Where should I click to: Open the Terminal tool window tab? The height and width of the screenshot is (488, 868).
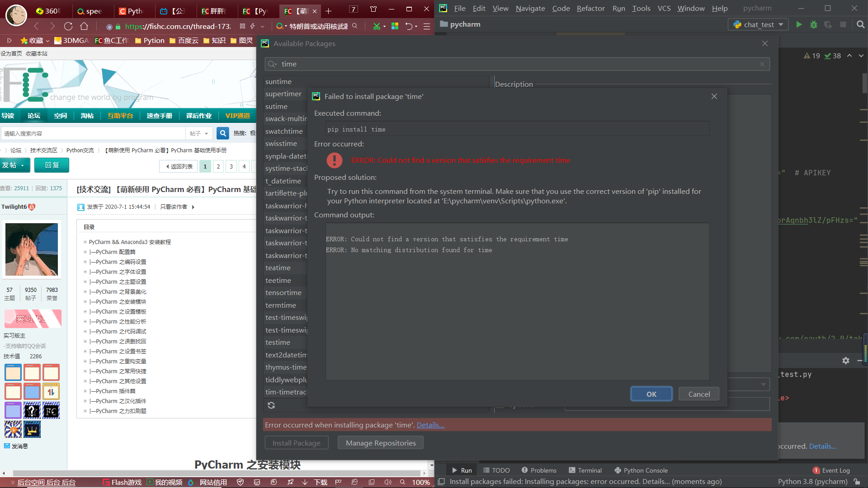click(x=585, y=470)
